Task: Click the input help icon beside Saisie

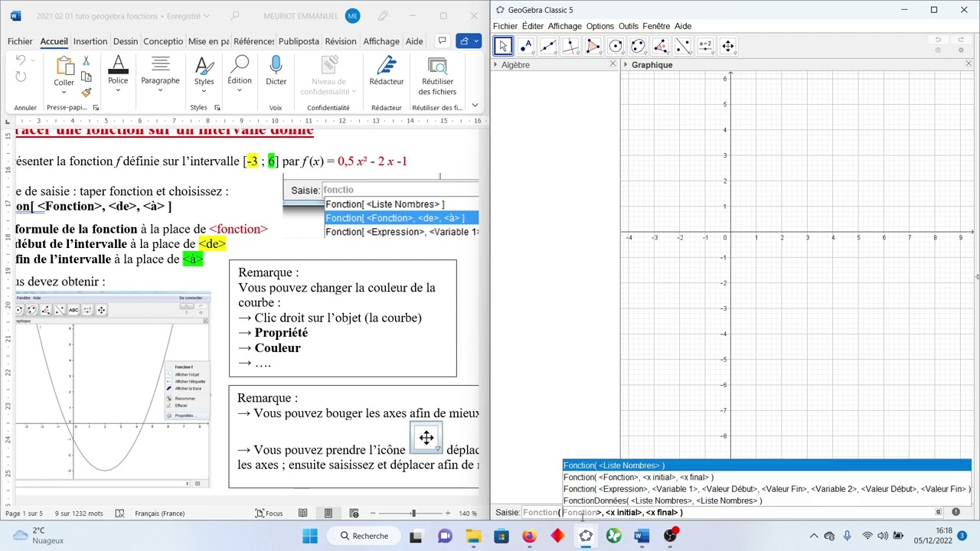Action: coord(956,512)
